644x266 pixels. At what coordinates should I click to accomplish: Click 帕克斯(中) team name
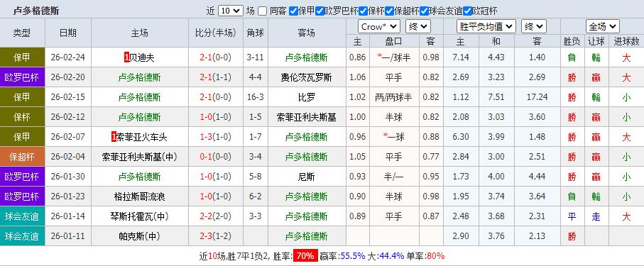[x=140, y=236]
